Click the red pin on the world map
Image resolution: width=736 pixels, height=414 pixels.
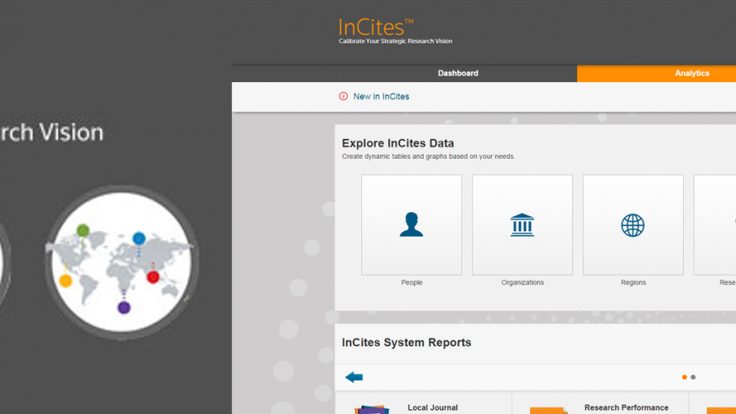pyautogui.click(x=153, y=277)
